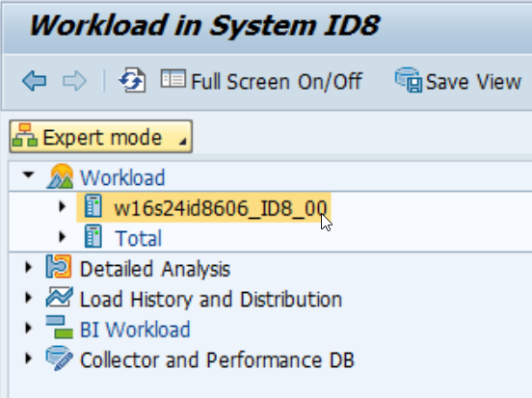
Task: Click the Load History chart icon
Action: tap(60, 297)
